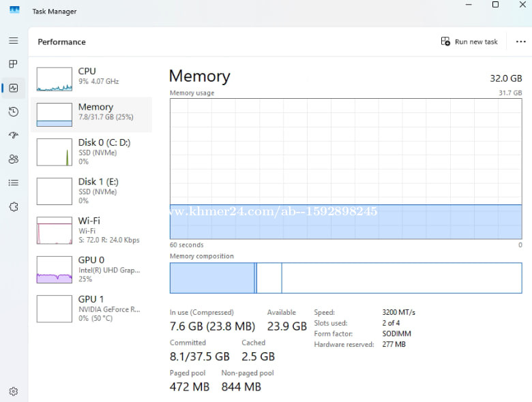Select GPU 1 NVIDIA GeForce
Screen dimensions: 532x402
[x=91, y=309]
